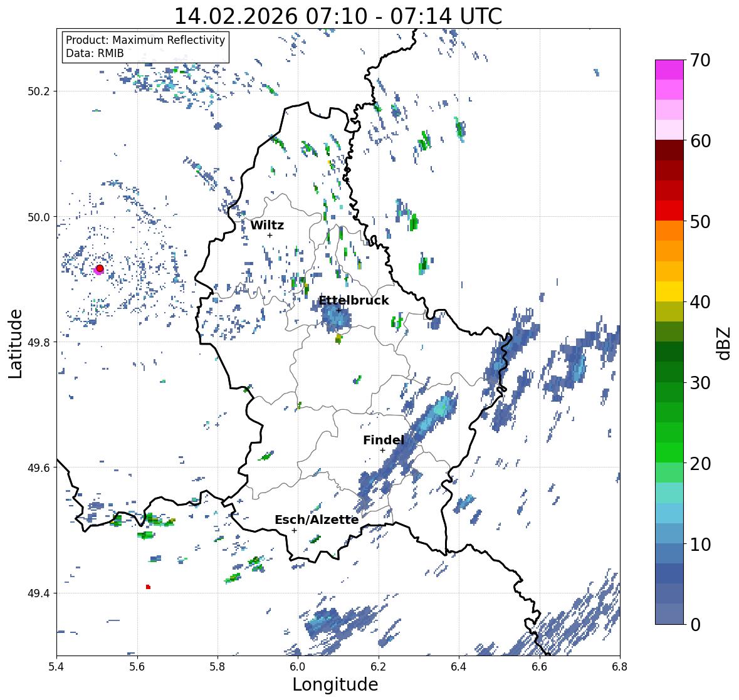Click the longitude tick label 5.8
Screen dimensions: 739x700
coord(218,667)
